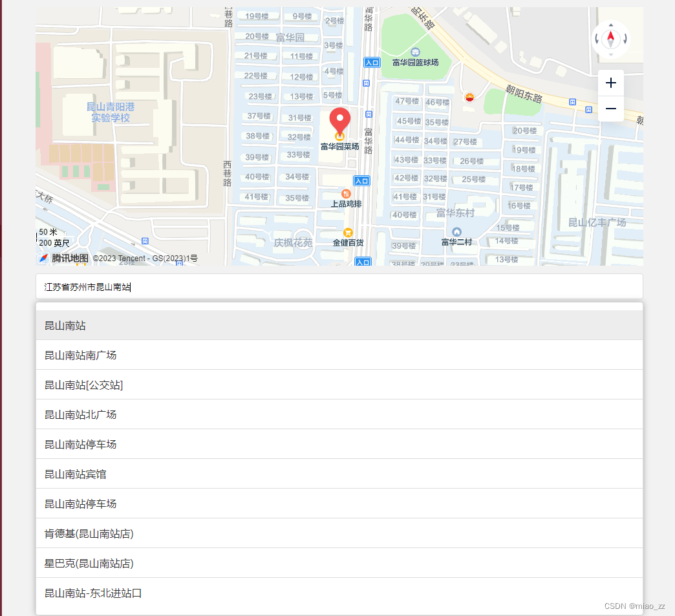Rotate map clockwise with right compass arrow
This screenshot has width=675, height=616.
tap(625, 39)
